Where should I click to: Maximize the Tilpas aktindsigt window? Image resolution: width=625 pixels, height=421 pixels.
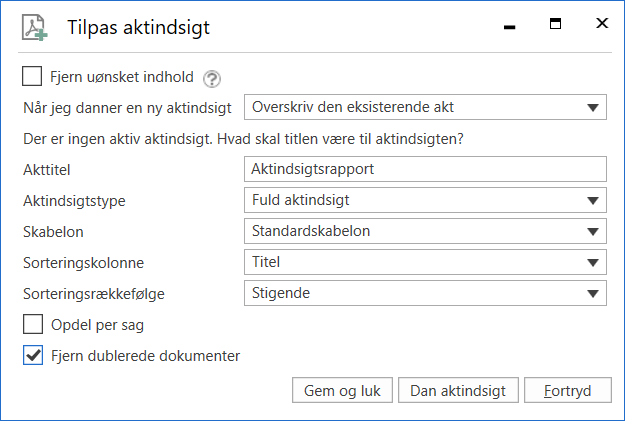556,24
